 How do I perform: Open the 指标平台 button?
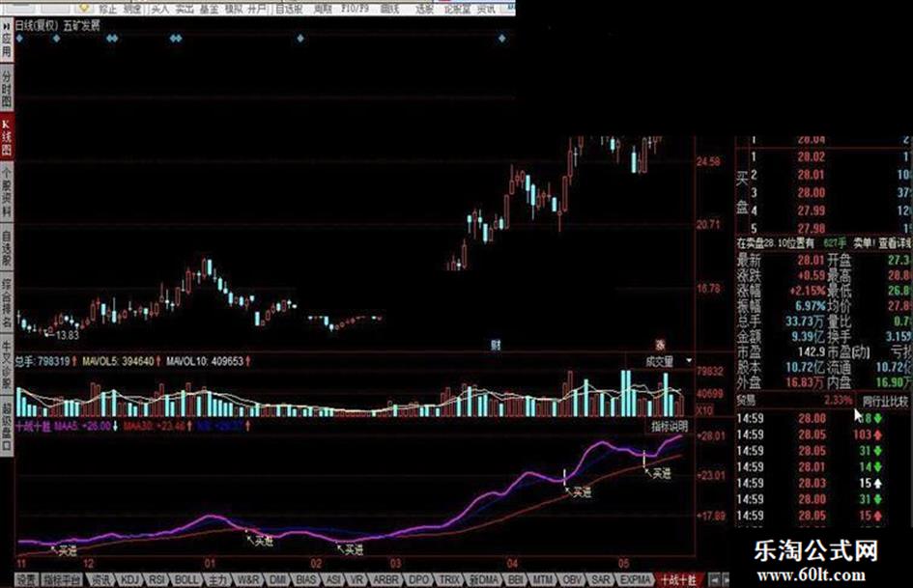point(62,580)
